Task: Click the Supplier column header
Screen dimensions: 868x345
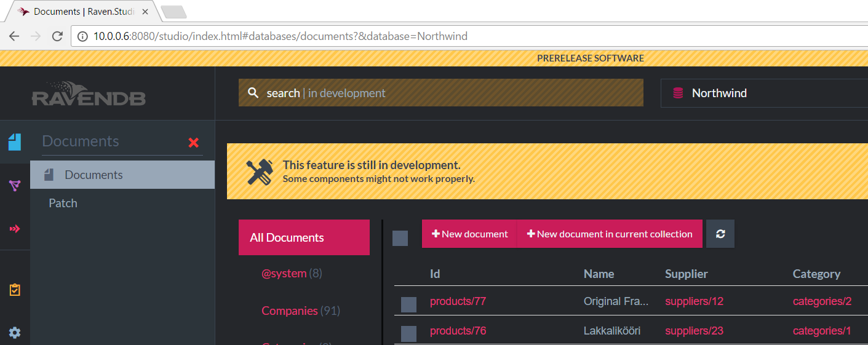Action: [x=687, y=274]
